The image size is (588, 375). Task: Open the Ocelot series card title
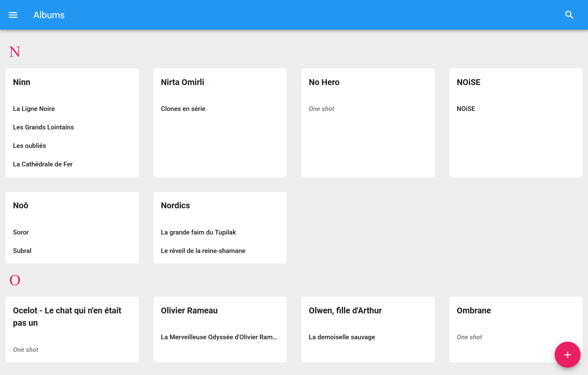click(67, 317)
